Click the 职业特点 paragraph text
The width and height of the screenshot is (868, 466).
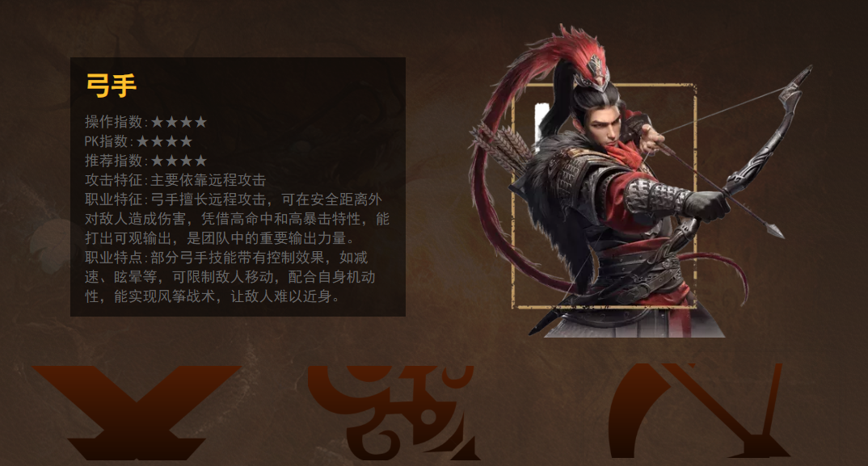tap(230, 277)
